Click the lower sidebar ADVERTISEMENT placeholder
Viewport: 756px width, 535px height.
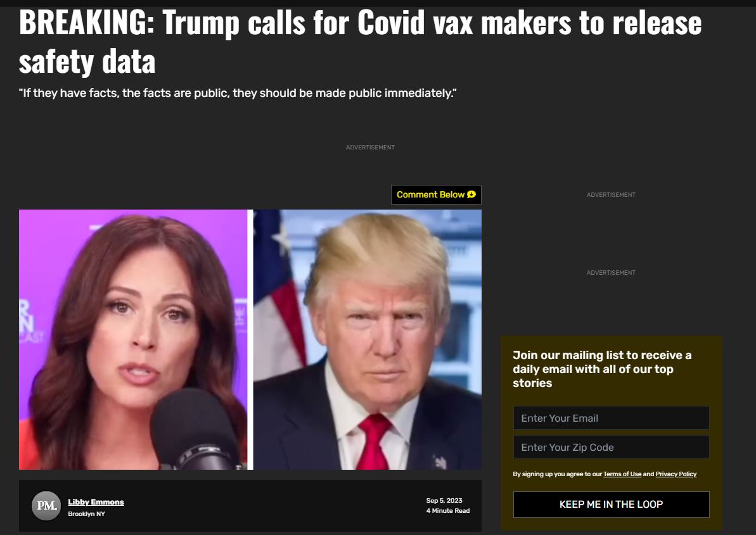(611, 272)
